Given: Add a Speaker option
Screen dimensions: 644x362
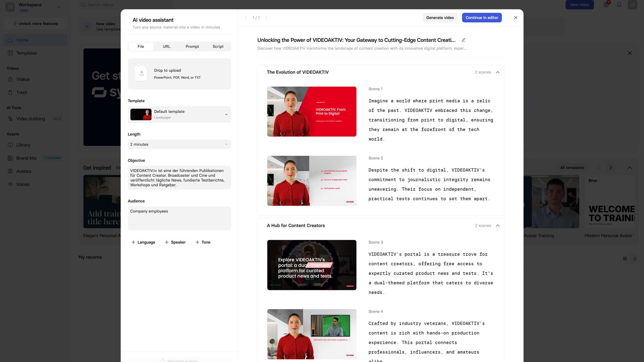Looking at the screenshot, I should [x=175, y=242].
